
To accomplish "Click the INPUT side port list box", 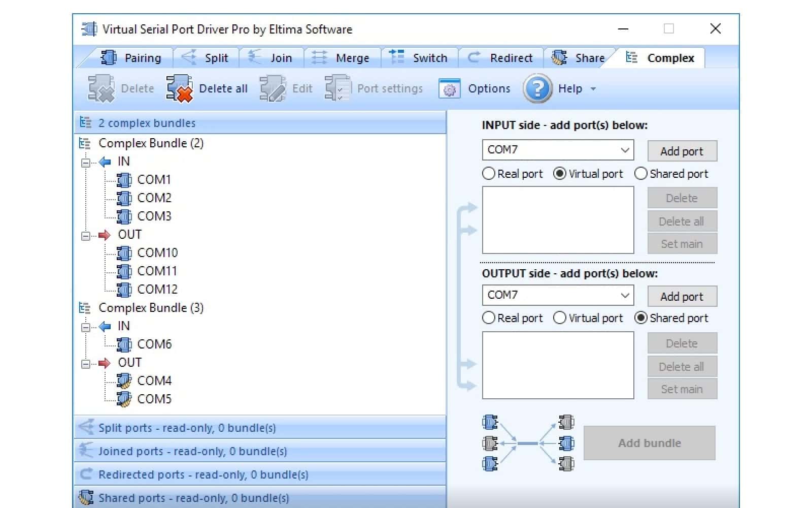I will click(558, 220).
